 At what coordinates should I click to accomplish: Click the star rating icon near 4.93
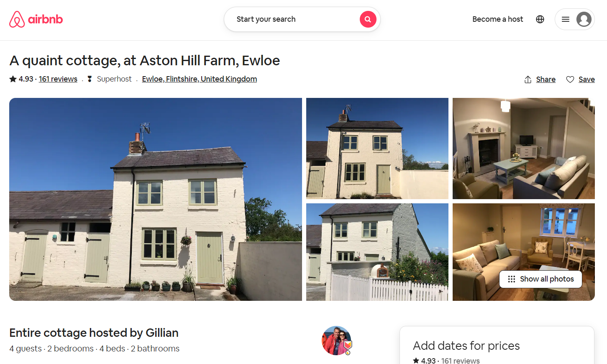point(13,79)
